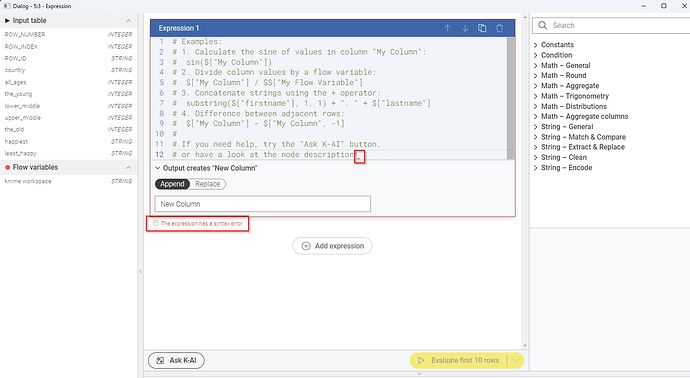Click the function Search box

[611, 26]
